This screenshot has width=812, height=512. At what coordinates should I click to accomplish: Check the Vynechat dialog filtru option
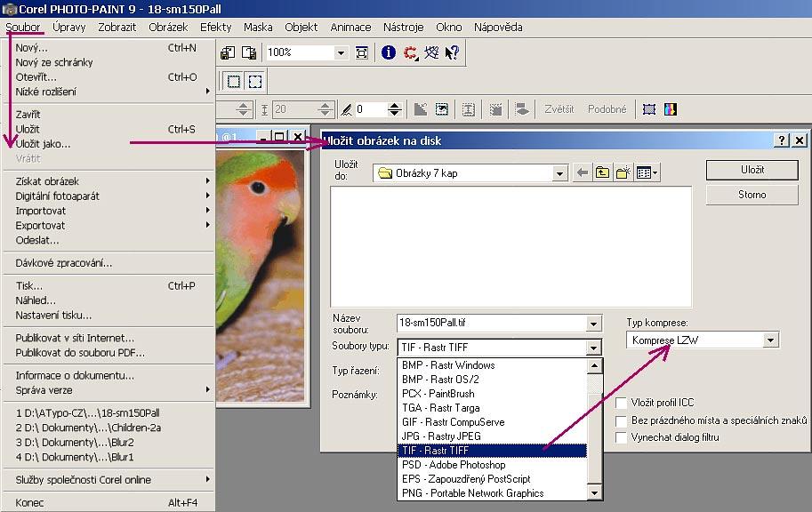pyautogui.click(x=621, y=437)
